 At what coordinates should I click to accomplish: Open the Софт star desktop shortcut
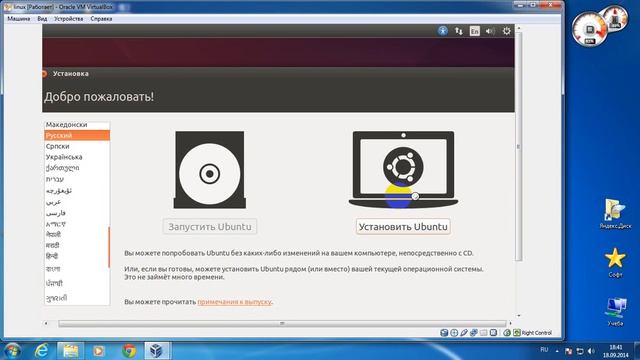click(x=615, y=262)
